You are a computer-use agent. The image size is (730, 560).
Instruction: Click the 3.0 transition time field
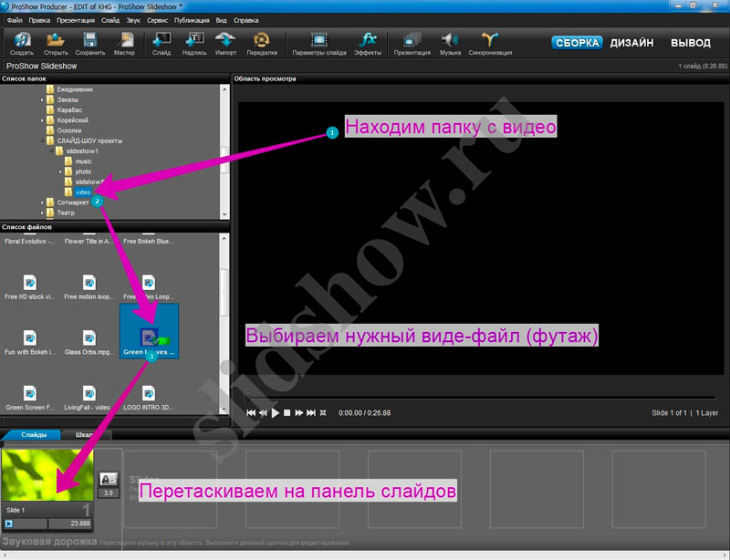coord(108,493)
